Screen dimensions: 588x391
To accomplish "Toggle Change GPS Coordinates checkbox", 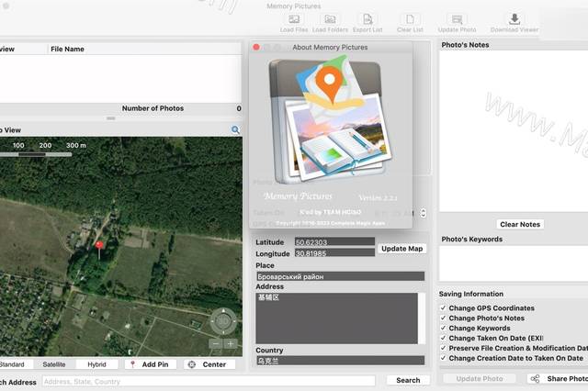I will point(443,307).
